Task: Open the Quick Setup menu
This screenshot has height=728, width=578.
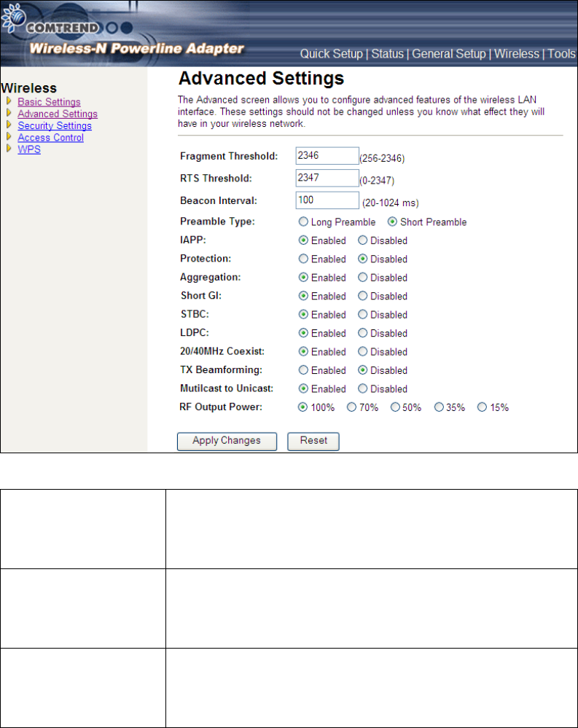Action: click(x=332, y=54)
